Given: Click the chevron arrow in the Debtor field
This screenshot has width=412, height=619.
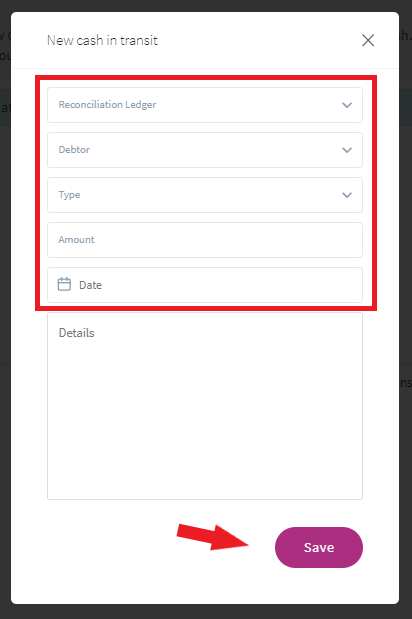Looking at the screenshot, I should [x=347, y=150].
